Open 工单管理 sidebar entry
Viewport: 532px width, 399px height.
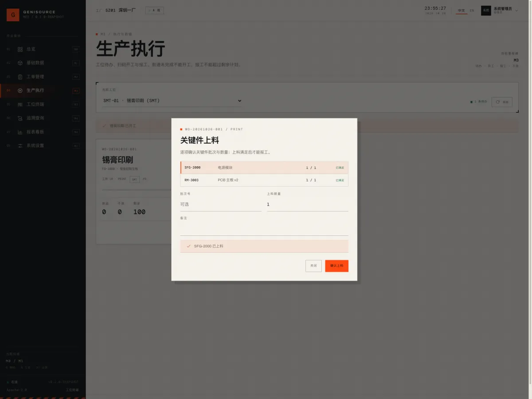click(43, 77)
